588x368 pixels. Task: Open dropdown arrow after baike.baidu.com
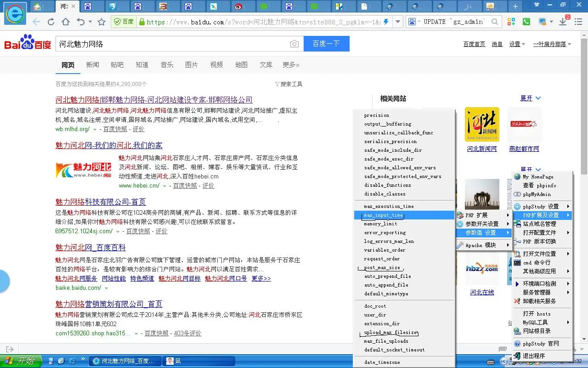tap(106, 288)
